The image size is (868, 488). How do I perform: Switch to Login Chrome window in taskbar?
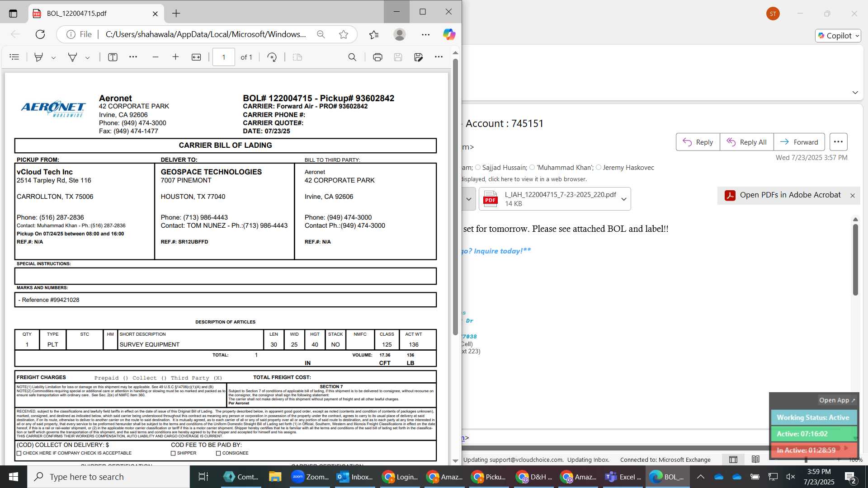400,477
